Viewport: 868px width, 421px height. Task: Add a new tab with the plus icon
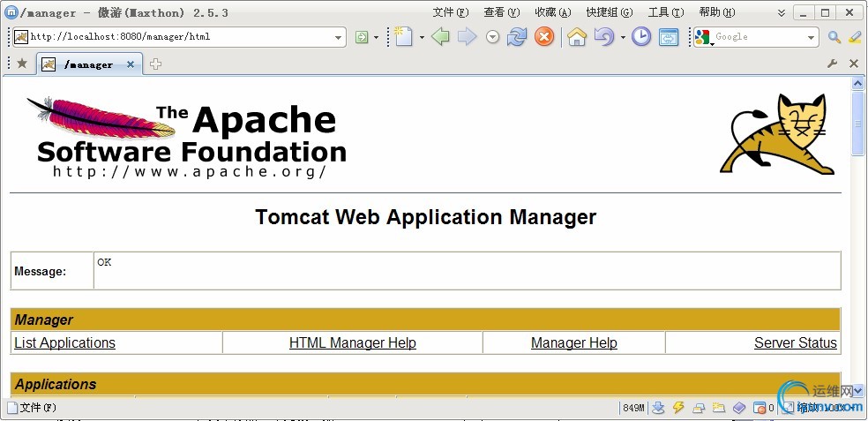point(155,64)
